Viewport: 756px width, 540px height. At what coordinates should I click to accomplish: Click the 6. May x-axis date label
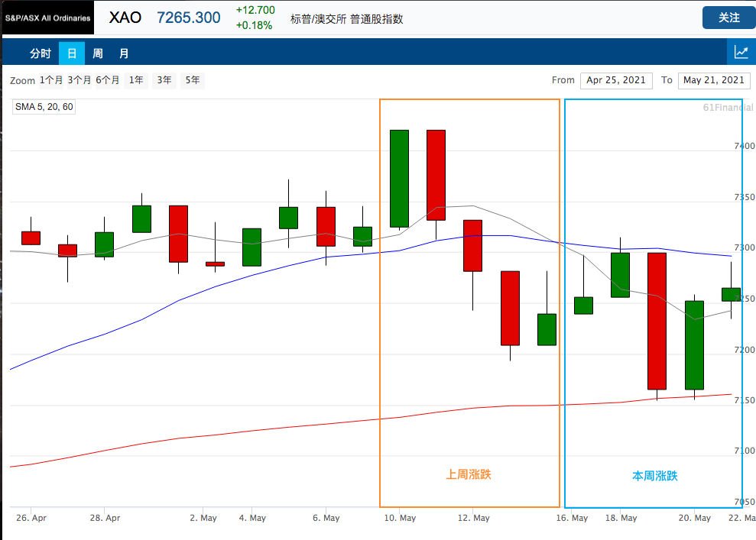[x=326, y=518]
